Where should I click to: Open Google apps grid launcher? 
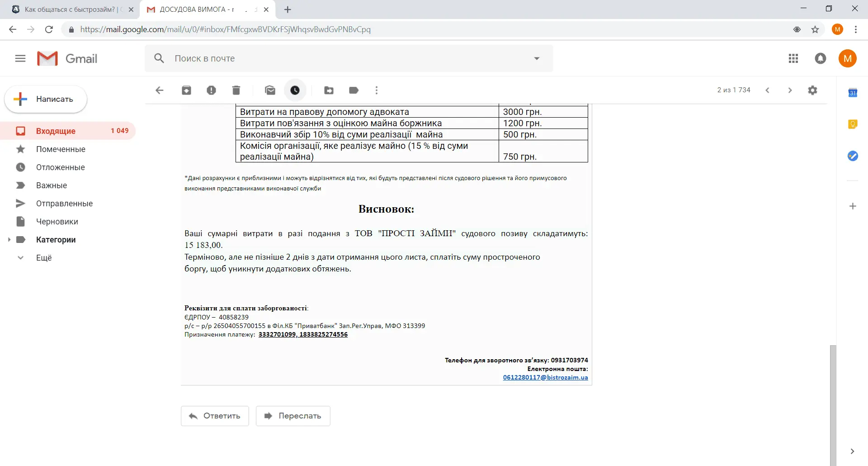[x=793, y=58]
